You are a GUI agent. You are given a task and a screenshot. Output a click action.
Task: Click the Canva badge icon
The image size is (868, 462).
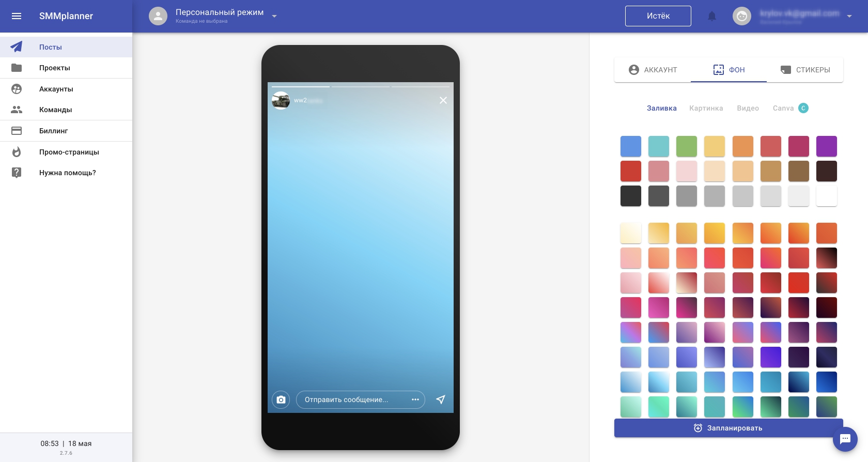point(803,108)
